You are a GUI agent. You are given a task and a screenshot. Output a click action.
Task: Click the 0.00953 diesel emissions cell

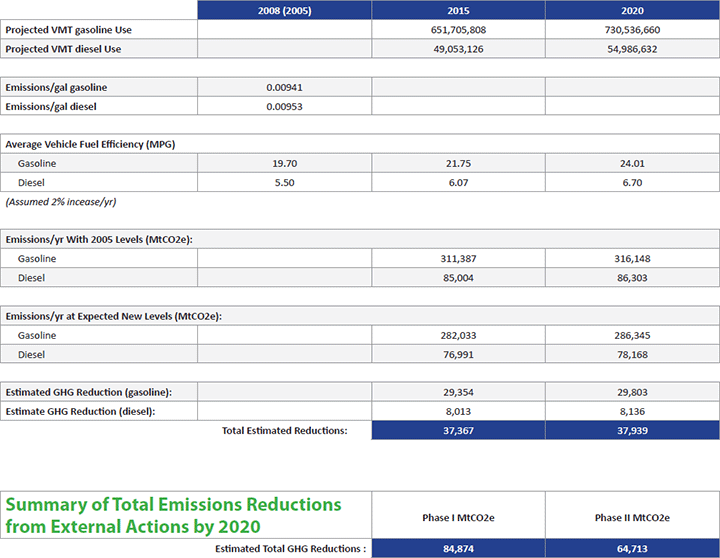coord(284,106)
